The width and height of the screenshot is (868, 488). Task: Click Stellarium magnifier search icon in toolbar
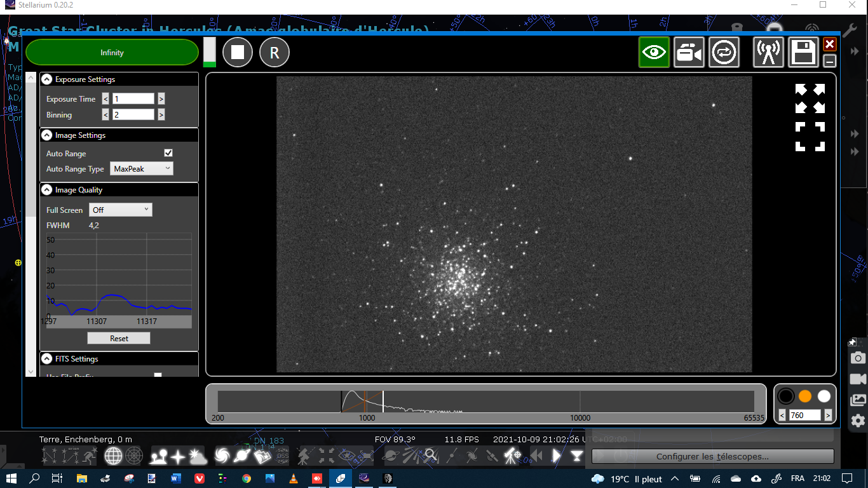point(431,456)
